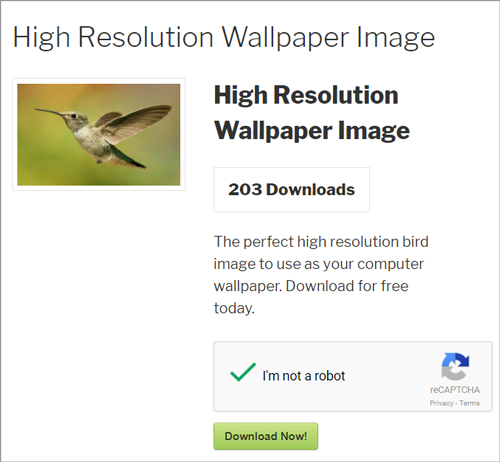This screenshot has height=462, width=500.
Task: Toggle the green reCAPTCHA checkmark
Action: click(x=243, y=372)
